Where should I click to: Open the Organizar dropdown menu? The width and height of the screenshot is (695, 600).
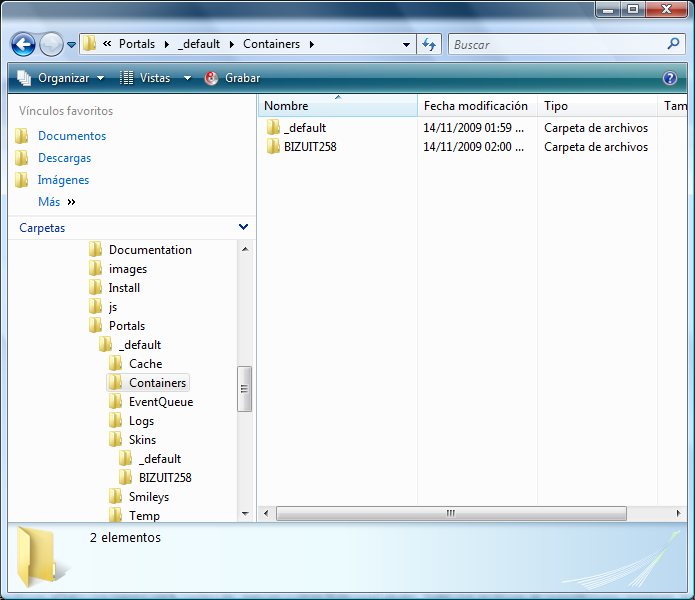tap(61, 78)
